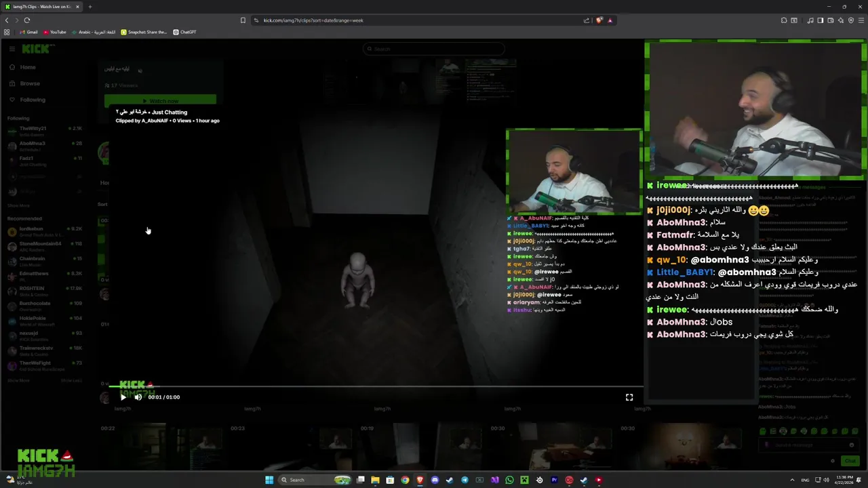This screenshot has width=868, height=488.
Task: Open Arabic language bookmark
Action: [x=94, y=32]
